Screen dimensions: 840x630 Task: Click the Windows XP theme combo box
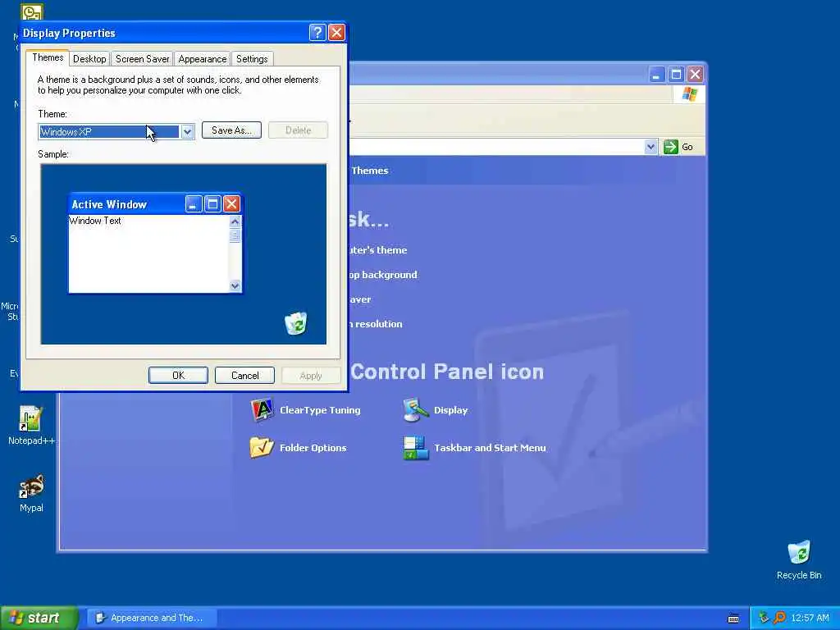click(116, 131)
